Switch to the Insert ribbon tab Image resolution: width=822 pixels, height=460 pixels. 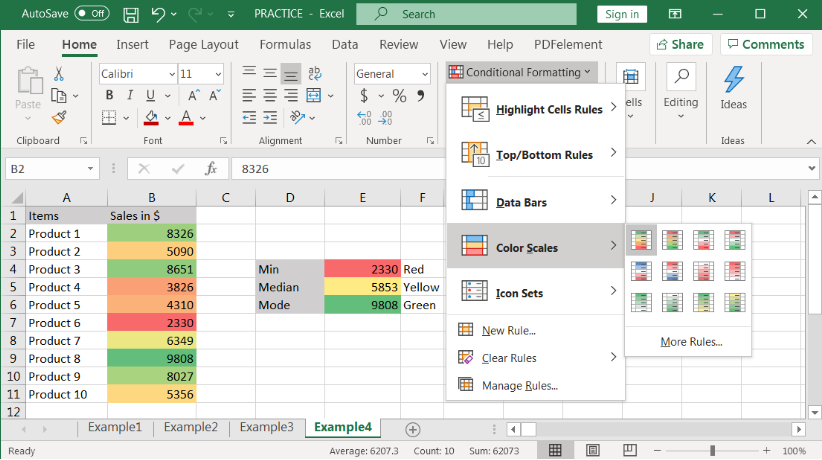click(x=132, y=45)
